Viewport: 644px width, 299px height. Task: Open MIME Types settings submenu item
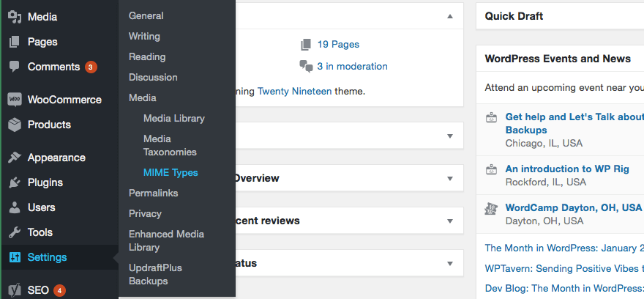point(171,172)
